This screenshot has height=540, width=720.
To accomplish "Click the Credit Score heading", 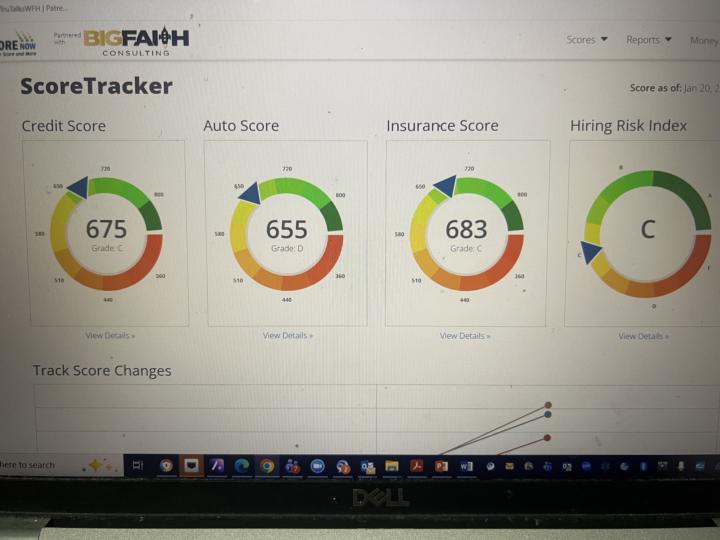I will click(64, 126).
